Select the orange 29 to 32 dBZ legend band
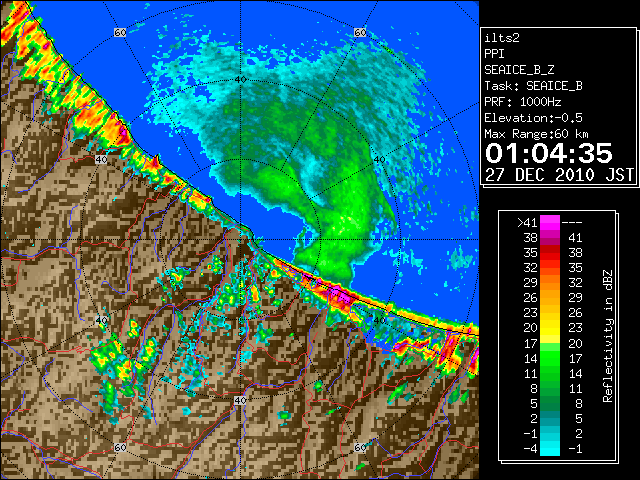The width and height of the screenshot is (640, 480). 550,282
